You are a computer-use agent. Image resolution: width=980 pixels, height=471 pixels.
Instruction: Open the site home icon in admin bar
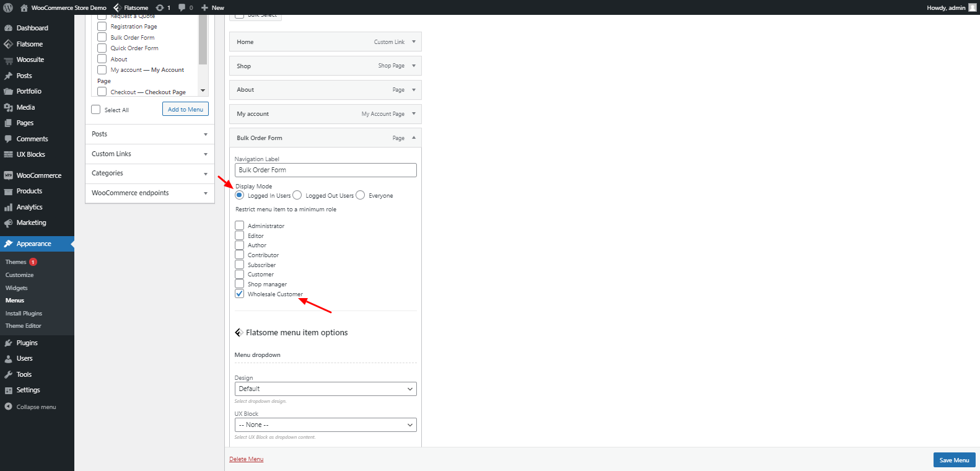[x=24, y=7]
